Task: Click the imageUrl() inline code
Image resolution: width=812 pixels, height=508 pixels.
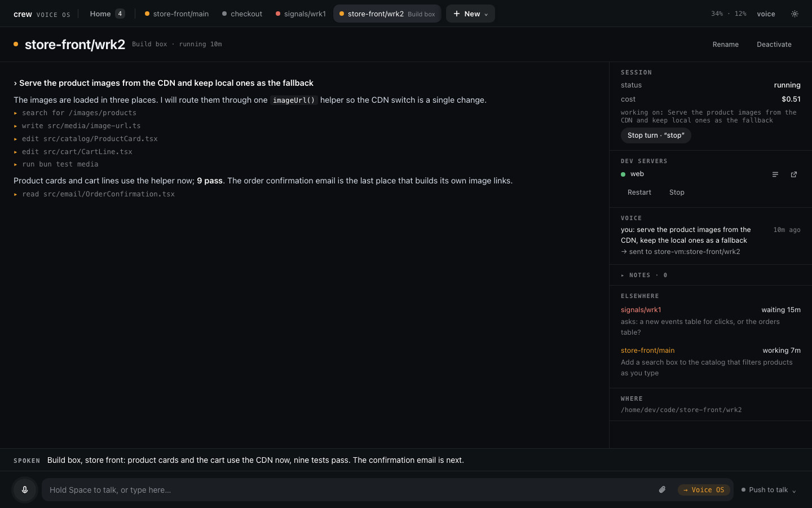Action: [x=294, y=100]
